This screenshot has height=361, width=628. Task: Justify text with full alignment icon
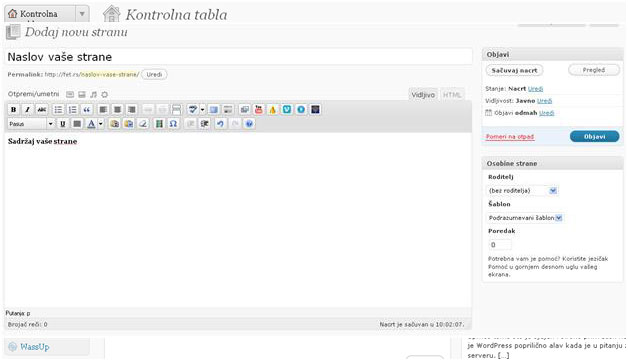(x=77, y=124)
